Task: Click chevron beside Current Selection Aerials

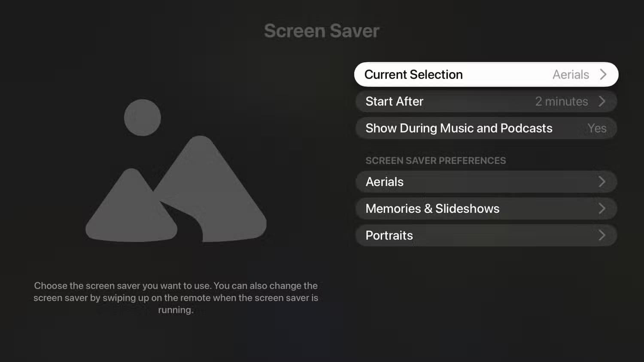Action: click(603, 75)
